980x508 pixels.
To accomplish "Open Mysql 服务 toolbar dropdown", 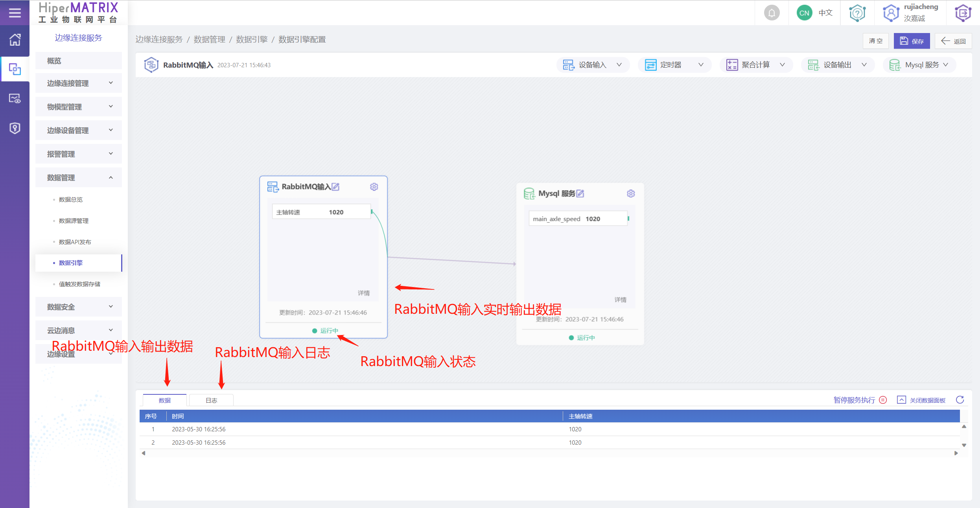I will 919,65.
